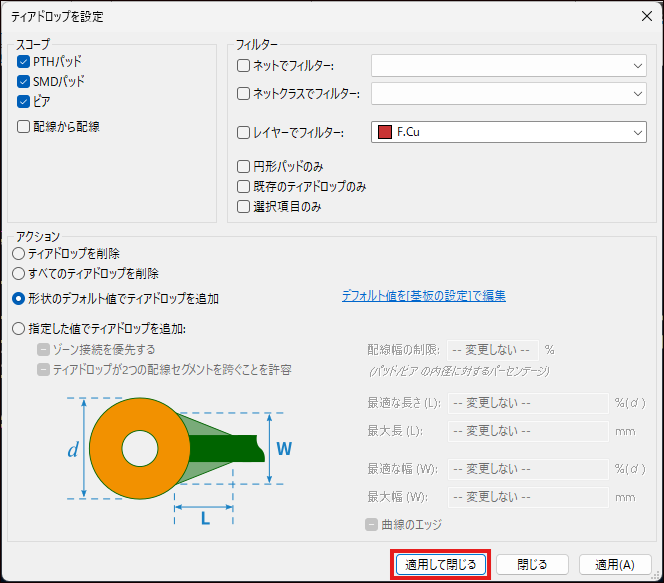Open the F.Cu layer dropdown
The width and height of the screenshot is (664, 583).
click(509, 132)
